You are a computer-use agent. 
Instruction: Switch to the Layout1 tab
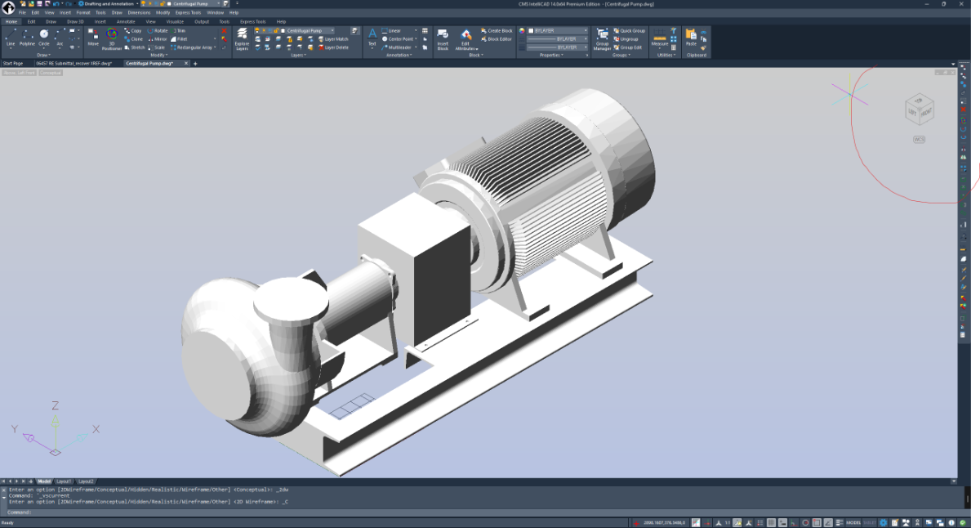click(64, 481)
